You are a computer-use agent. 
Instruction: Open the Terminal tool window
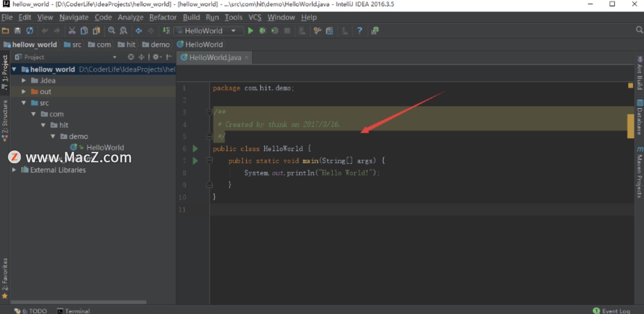tap(74, 311)
